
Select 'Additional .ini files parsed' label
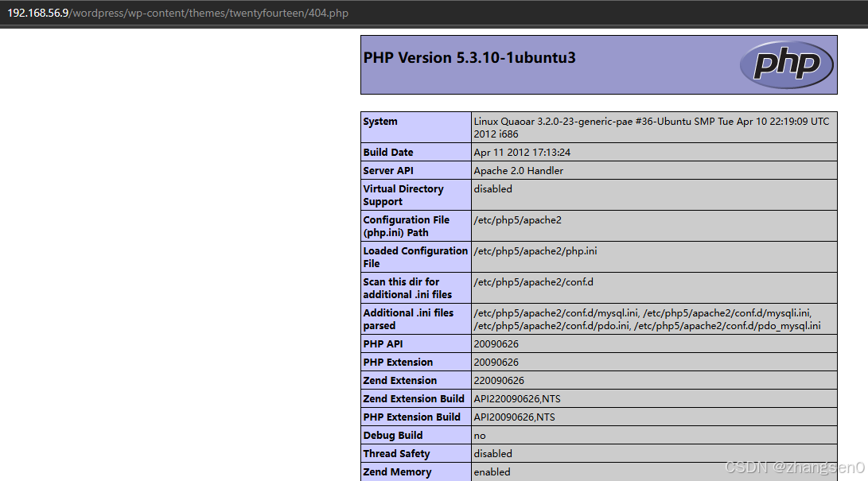(416, 319)
